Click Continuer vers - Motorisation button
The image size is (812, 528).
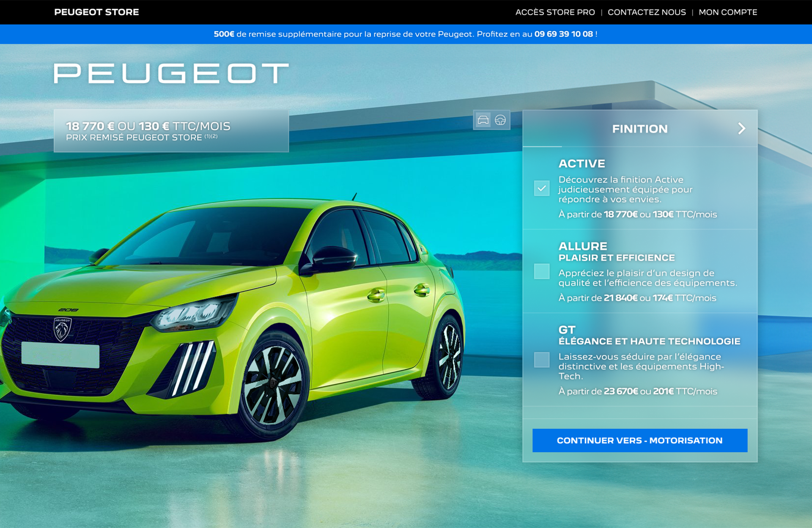(639, 440)
